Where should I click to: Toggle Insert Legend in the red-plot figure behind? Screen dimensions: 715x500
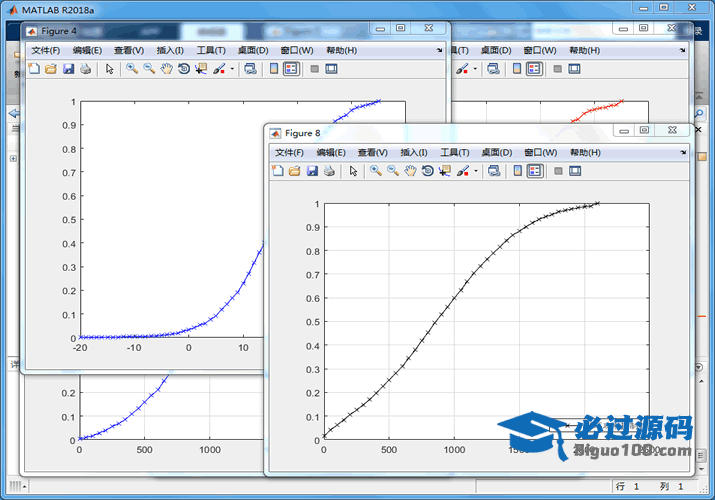pos(534,69)
